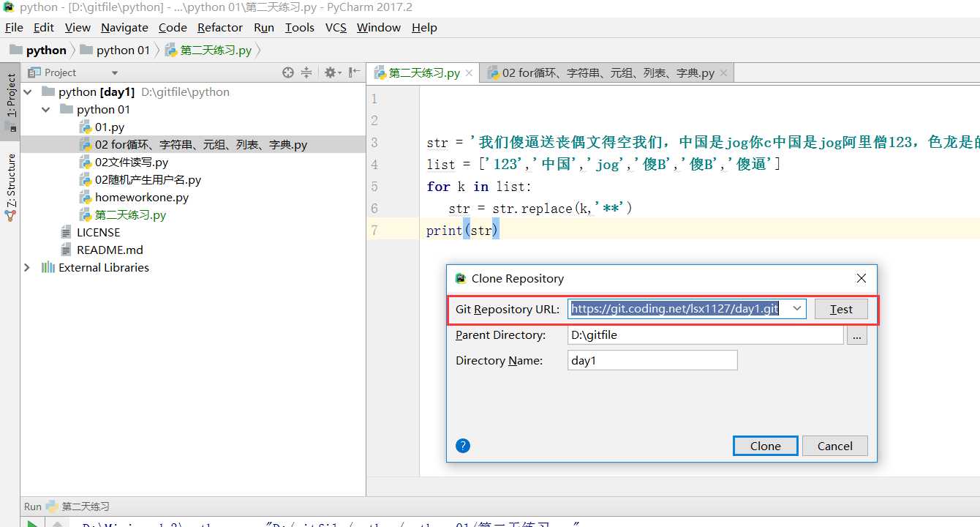Open the Code menu
Viewport: 980px width, 527px height.
173,27
